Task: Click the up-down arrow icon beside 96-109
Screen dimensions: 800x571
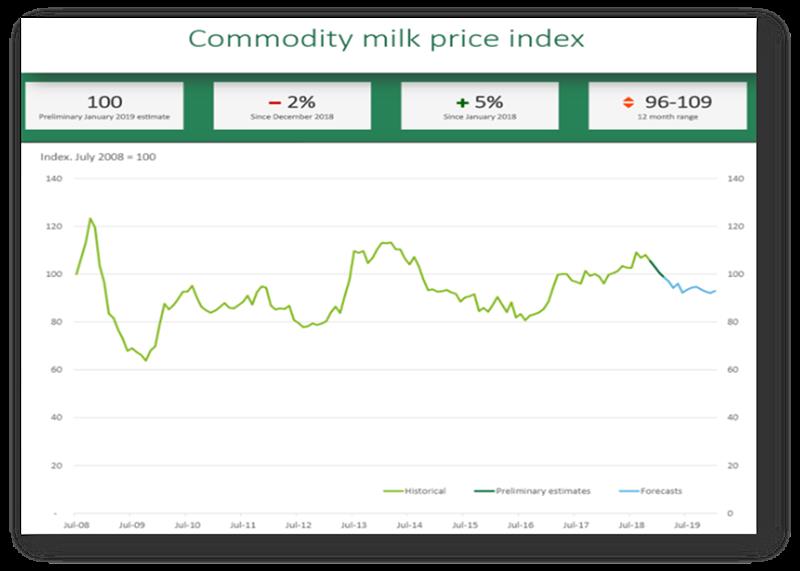Action: (626, 101)
